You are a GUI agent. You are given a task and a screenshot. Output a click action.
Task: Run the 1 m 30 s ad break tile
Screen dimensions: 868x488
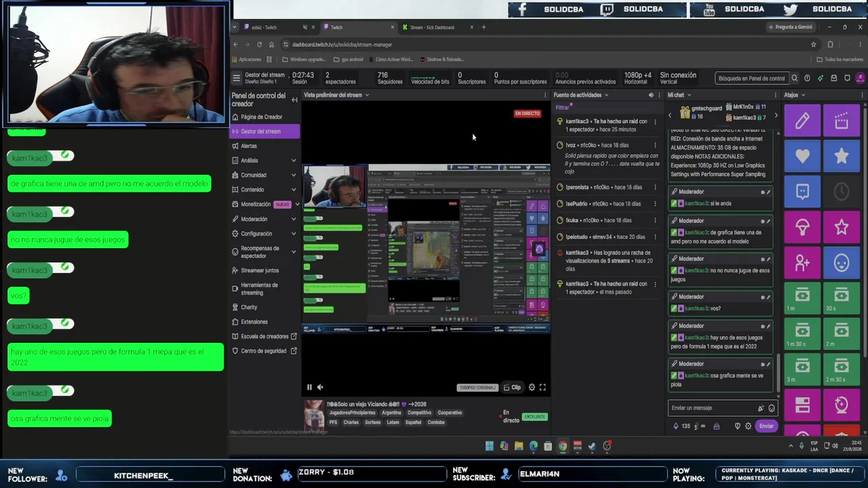[802, 333]
